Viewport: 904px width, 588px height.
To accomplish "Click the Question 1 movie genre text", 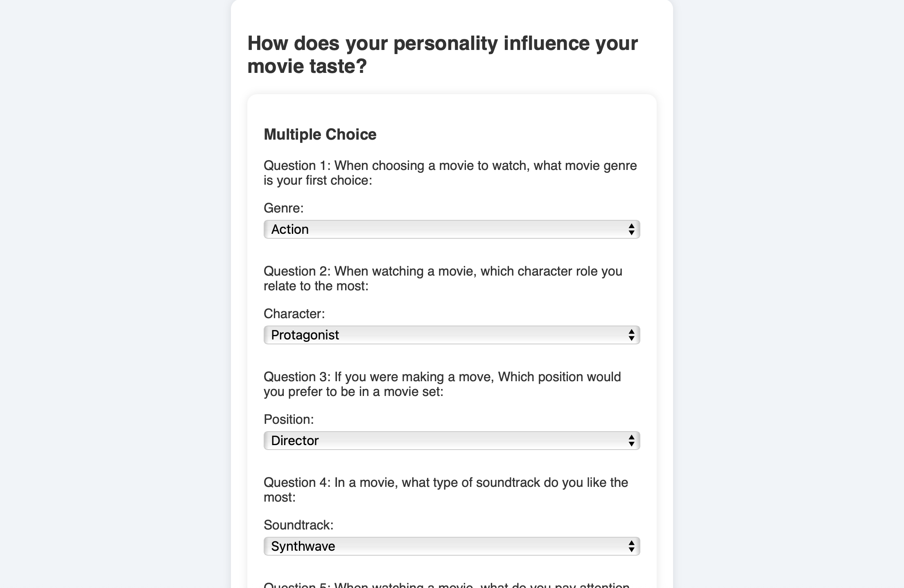I will 450,172.
